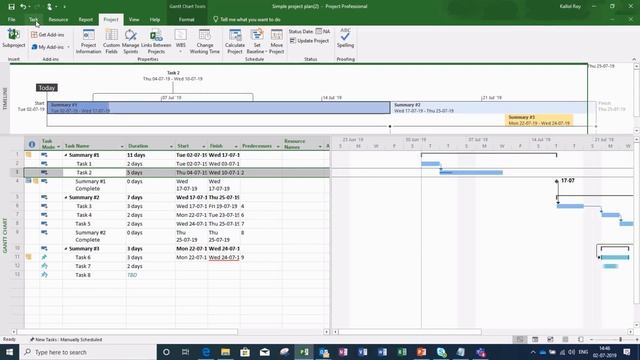Switch to the Resource ribbon tab
The image size is (640, 360).
[58, 20]
